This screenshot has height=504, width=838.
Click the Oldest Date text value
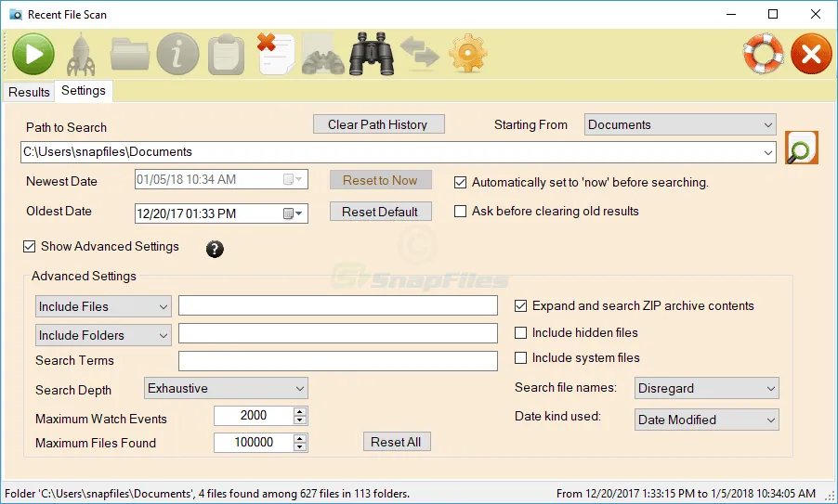(186, 213)
